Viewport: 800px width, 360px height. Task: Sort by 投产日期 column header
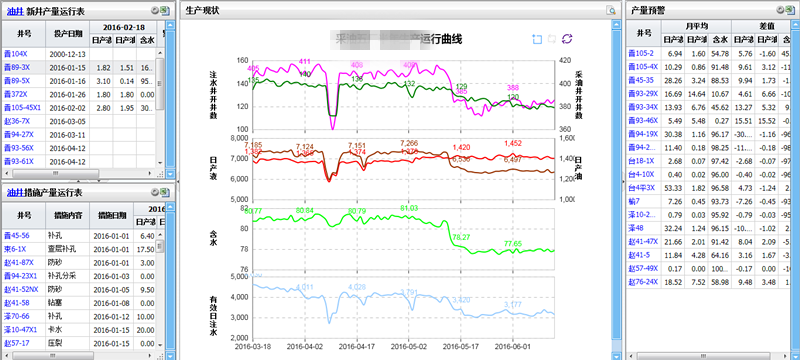67,34
